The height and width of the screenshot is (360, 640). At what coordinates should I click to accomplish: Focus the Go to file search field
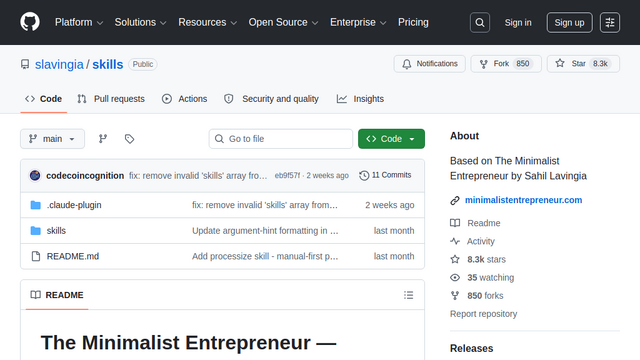point(280,139)
